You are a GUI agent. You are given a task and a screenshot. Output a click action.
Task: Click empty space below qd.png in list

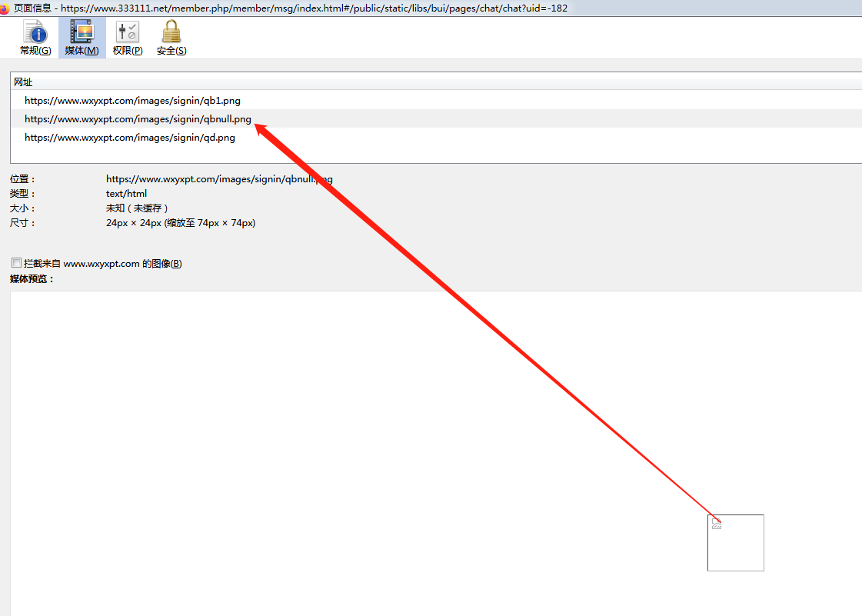click(308, 154)
